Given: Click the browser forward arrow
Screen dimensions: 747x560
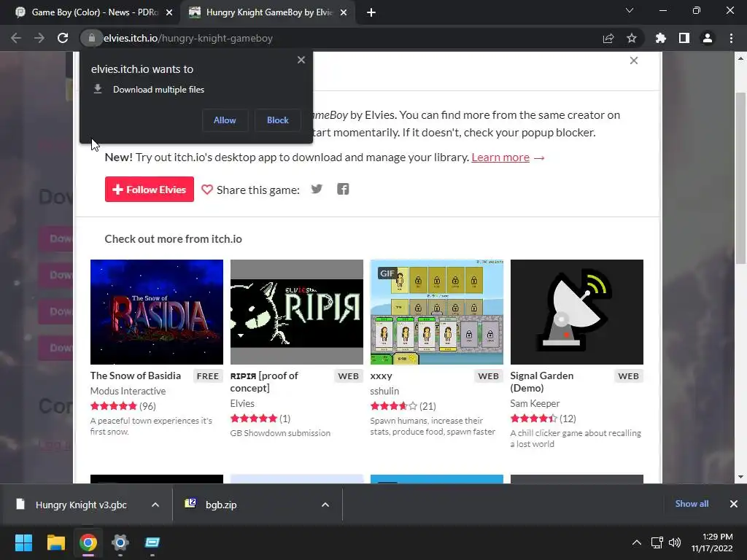Looking at the screenshot, I should 39,38.
